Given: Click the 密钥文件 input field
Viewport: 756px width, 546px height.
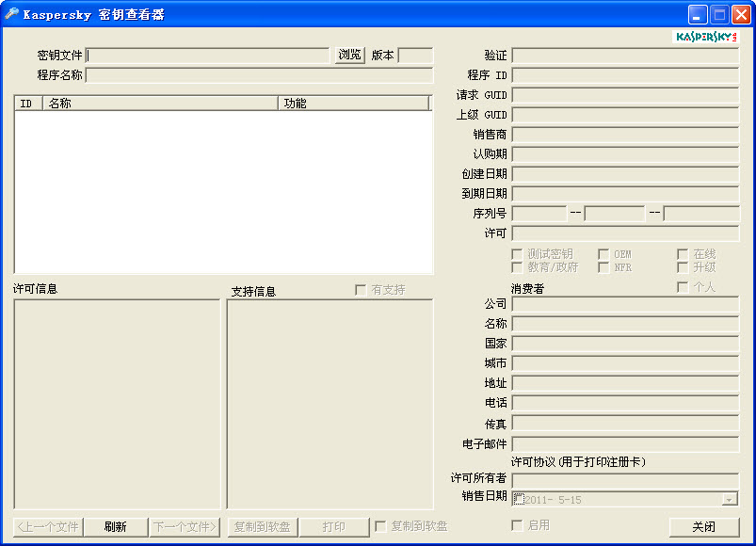Looking at the screenshot, I should (208, 56).
